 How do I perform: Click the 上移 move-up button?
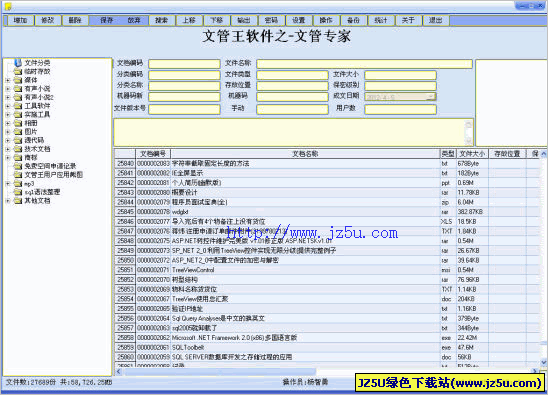coord(189,21)
